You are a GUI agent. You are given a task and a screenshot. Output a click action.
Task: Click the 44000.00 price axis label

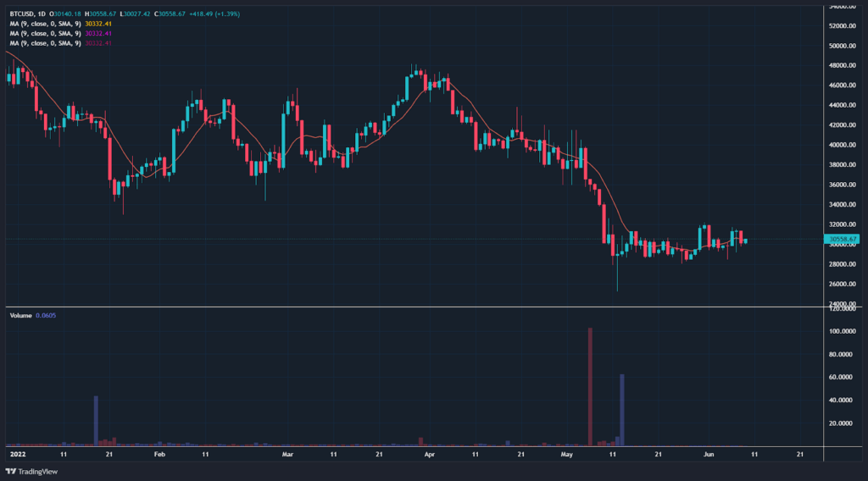tap(842, 105)
